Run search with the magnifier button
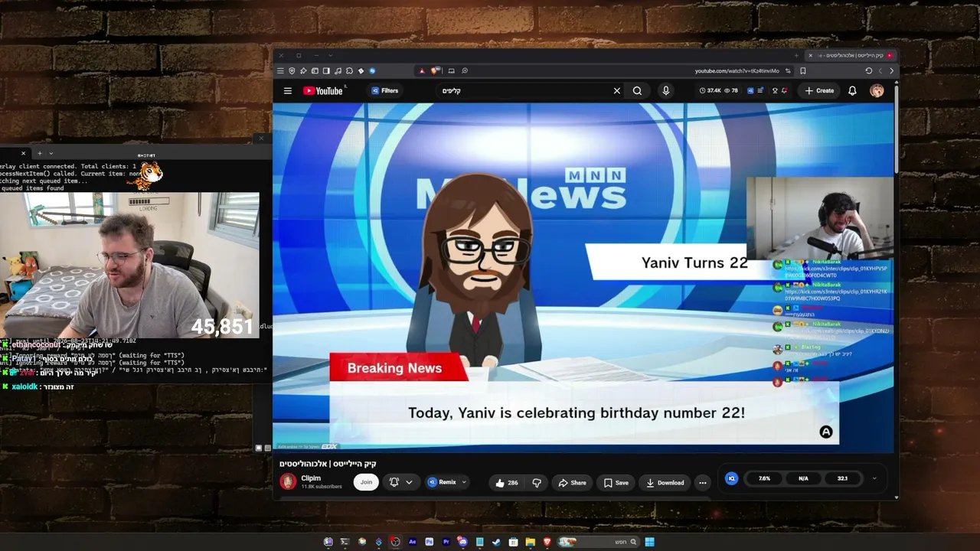The width and height of the screenshot is (980, 551). point(637,91)
